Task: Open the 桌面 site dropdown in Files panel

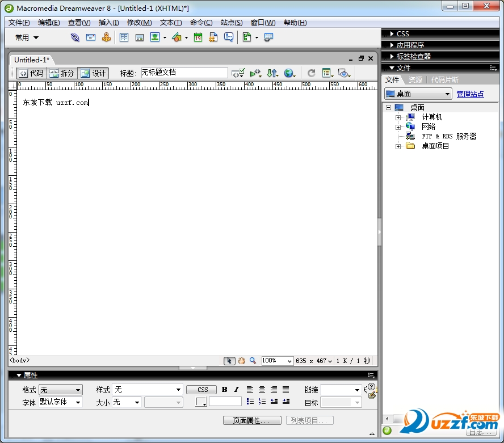Action: [418, 94]
